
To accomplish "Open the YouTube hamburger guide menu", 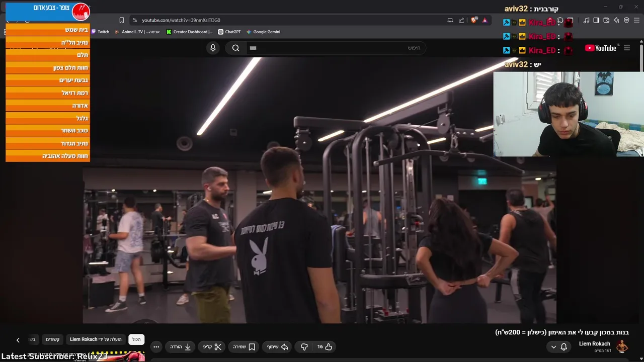I will click(627, 48).
